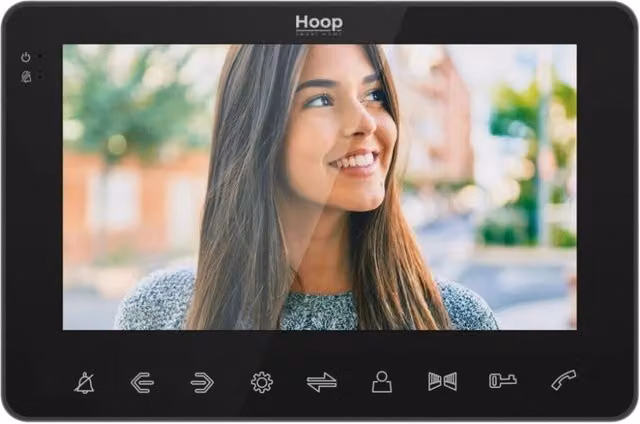The width and height of the screenshot is (640, 424).
Task: Tap the crossed-out bell mute button
Action: (84, 383)
